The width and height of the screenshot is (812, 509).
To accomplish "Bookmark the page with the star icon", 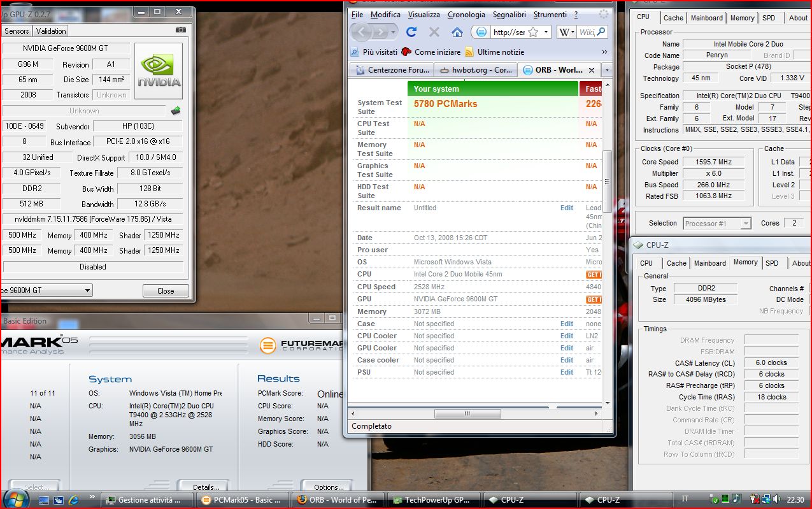I will tap(533, 32).
